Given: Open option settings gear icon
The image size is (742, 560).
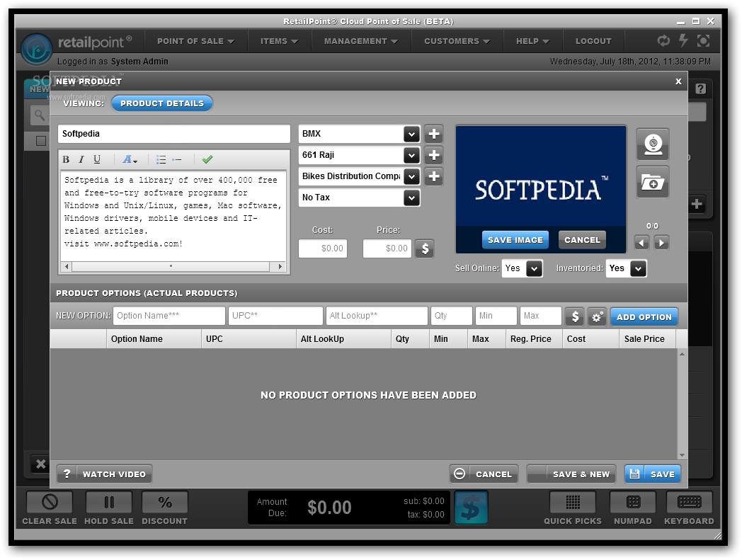Looking at the screenshot, I should (597, 316).
